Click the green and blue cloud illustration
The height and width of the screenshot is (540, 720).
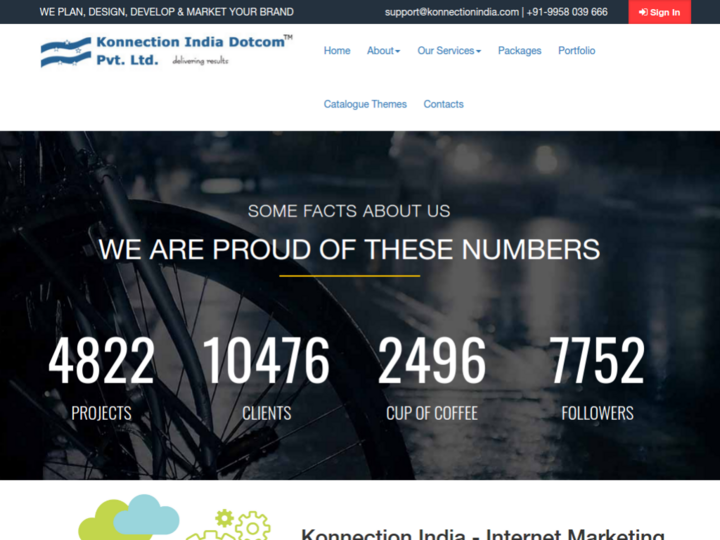(x=130, y=518)
